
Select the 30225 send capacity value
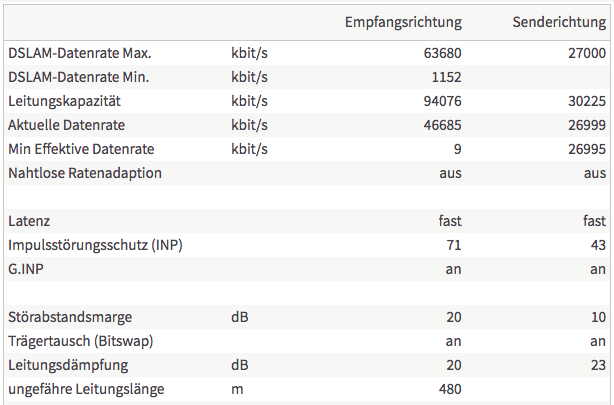click(x=587, y=101)
